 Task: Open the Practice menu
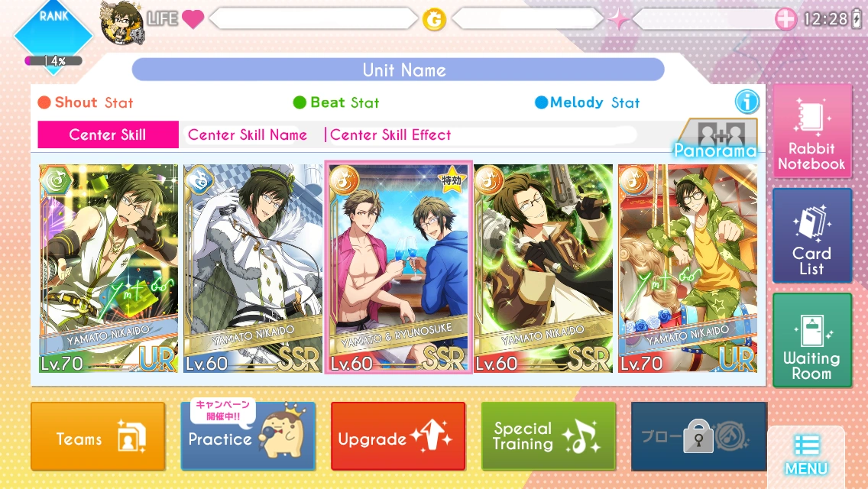248,437
